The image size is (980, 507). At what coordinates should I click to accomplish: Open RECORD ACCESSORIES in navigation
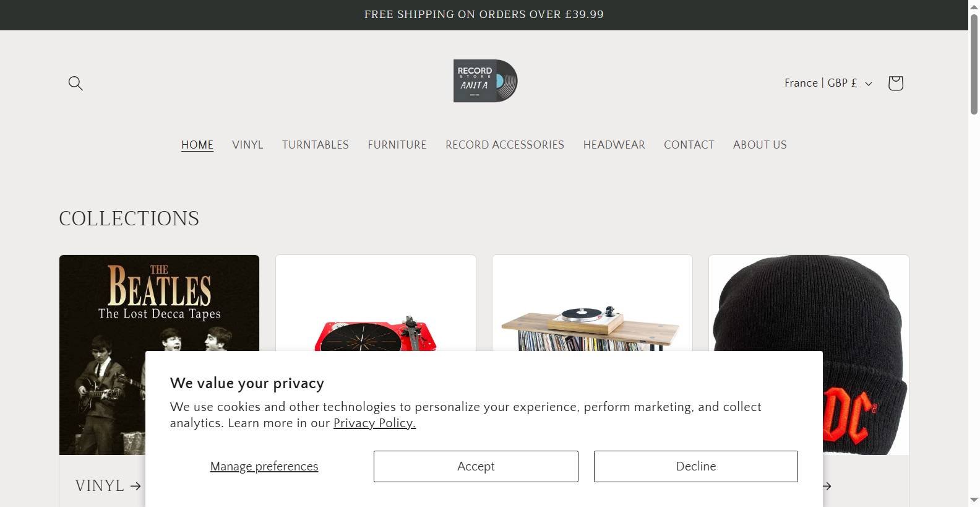point(505,145)
